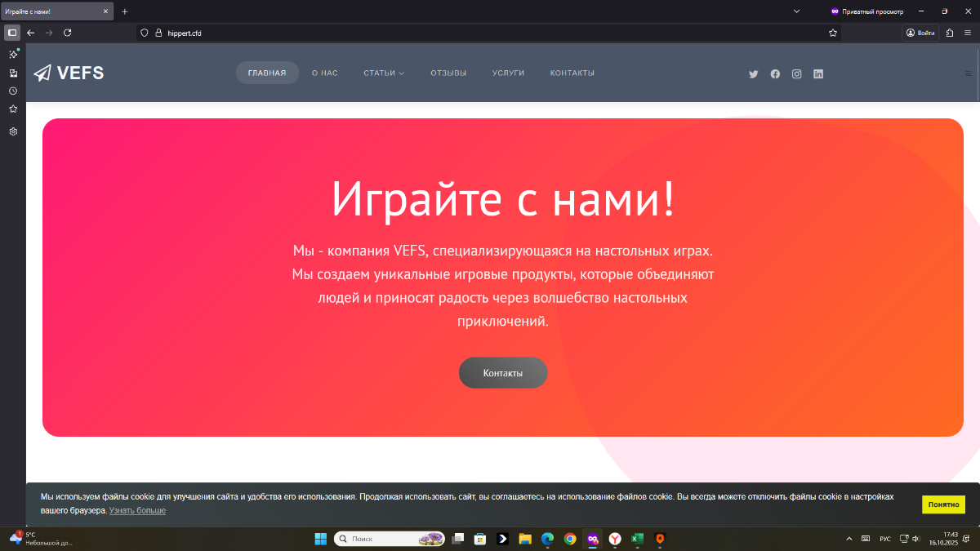Open the Отзывы page
980x551 pixels.
448,73
